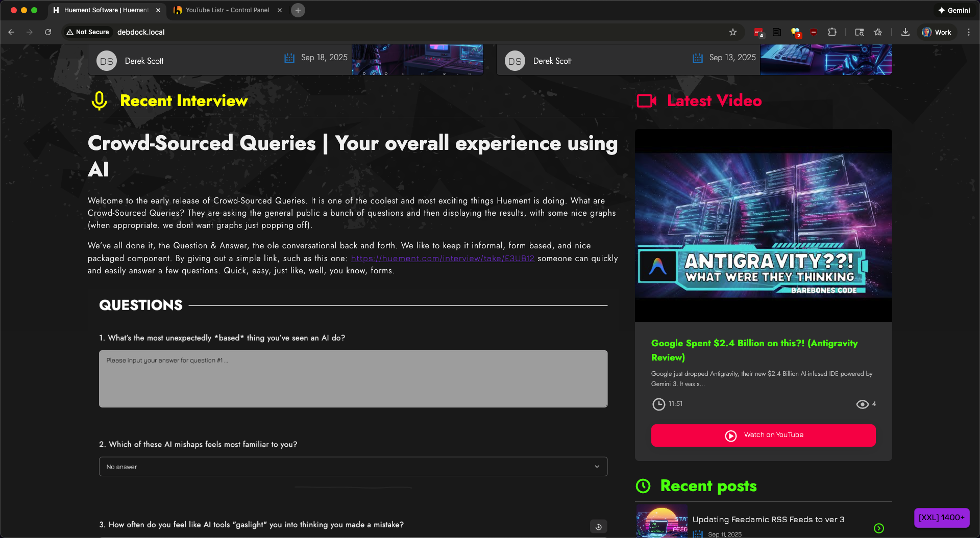Expand the 'No answer' dropdown for question 2

click(353, 467)
